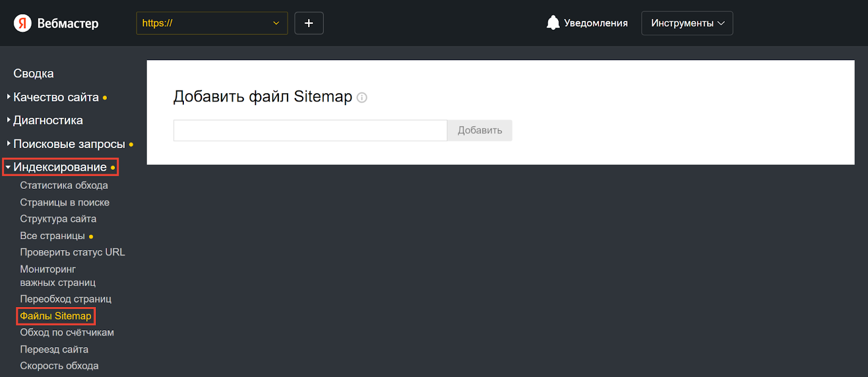Viewport: 868px width, 377px height.
Task: Open notifications via the bell icon
Action: point(553,23)
